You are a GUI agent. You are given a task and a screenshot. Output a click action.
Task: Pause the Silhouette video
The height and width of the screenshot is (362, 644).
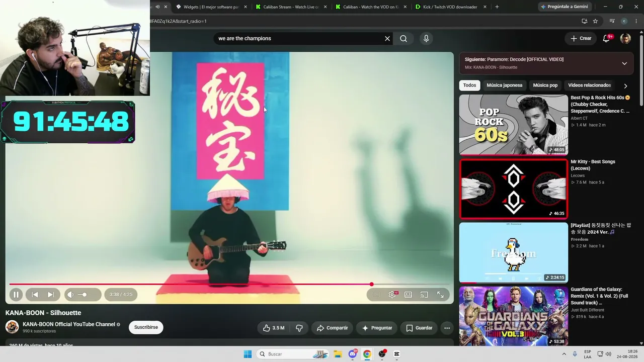point(16,295)
